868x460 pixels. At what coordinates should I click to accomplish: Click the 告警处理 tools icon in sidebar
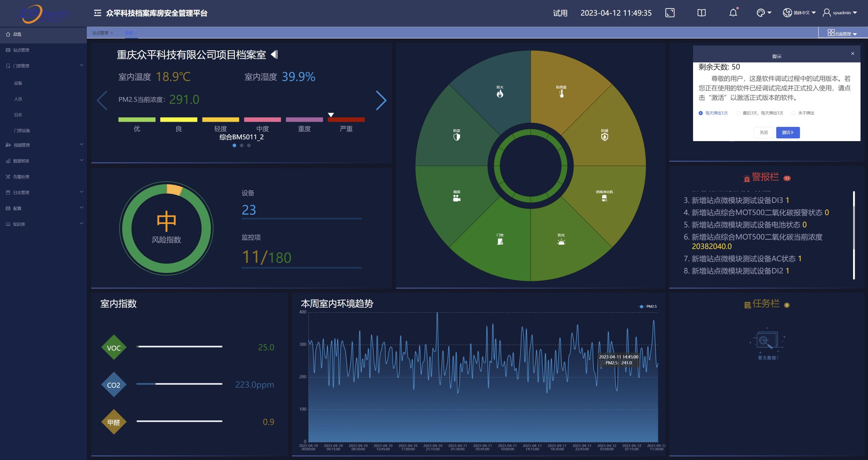click(8, 177)
